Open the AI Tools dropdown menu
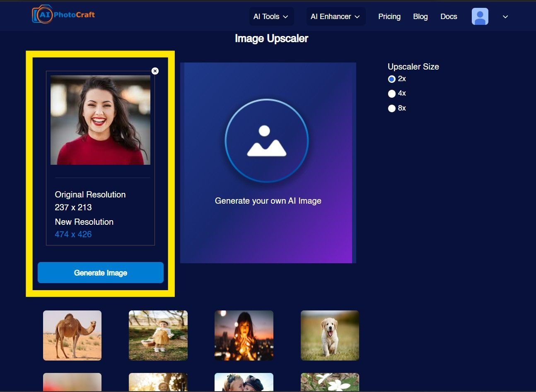Image resolution: width=536 pixels, height=392 pixels. [271, 17]
